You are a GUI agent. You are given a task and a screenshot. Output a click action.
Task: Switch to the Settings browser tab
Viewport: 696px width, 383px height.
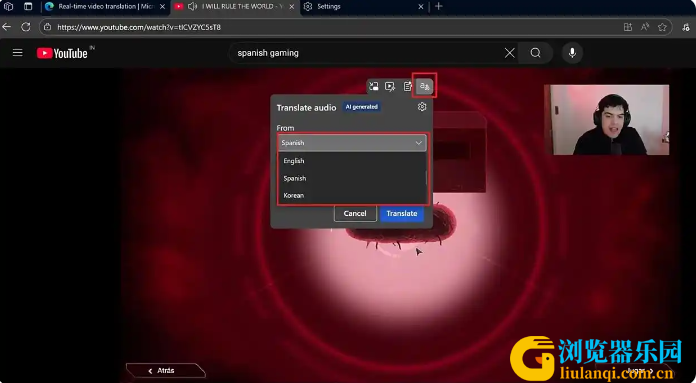[x=361, y=7]
